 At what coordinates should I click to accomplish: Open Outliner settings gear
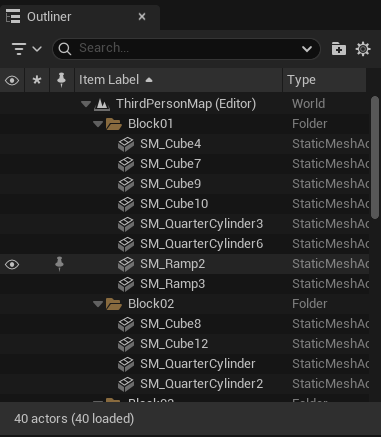[x=363, y=49]
